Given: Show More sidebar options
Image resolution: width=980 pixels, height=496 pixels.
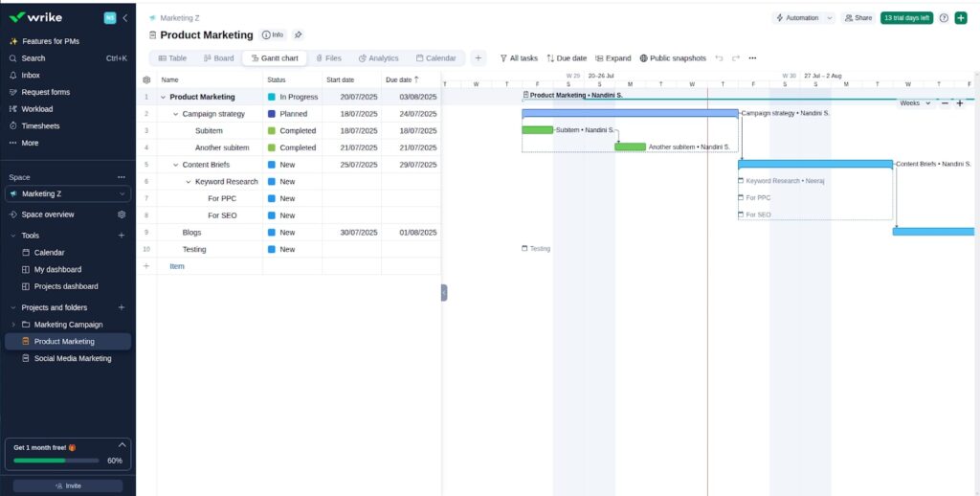Looking at the screenshot, I should point(30,143).
